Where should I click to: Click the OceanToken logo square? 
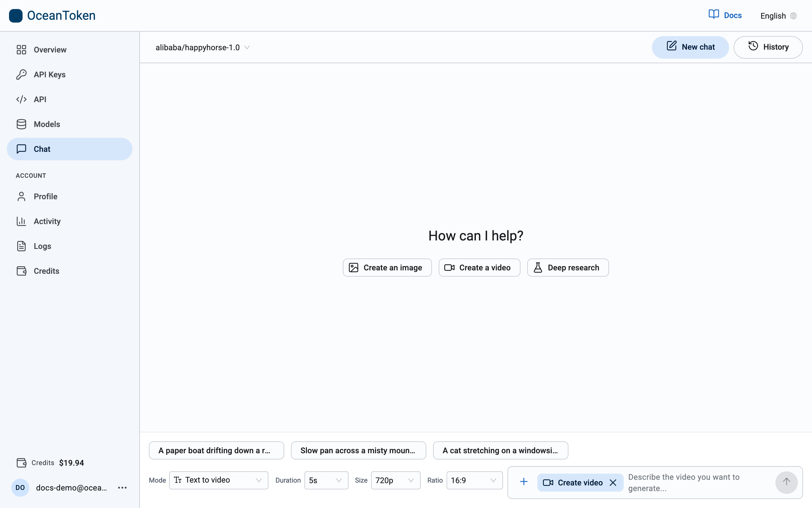16,16
